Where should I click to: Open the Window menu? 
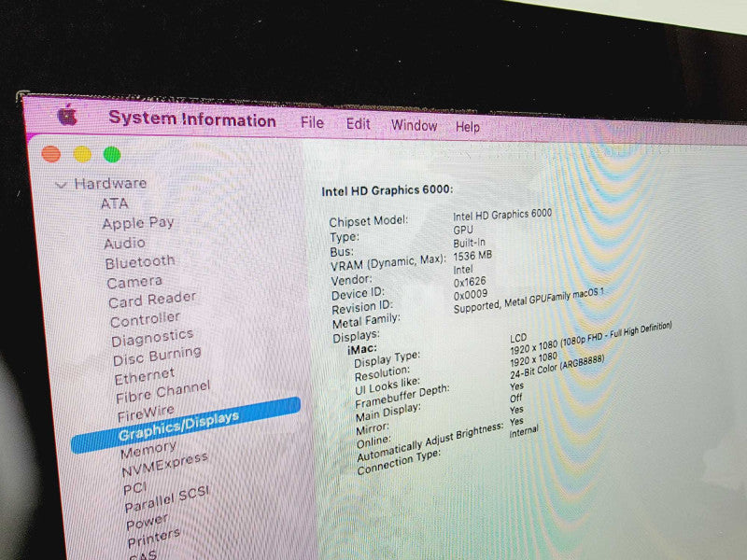coord(414,125)
